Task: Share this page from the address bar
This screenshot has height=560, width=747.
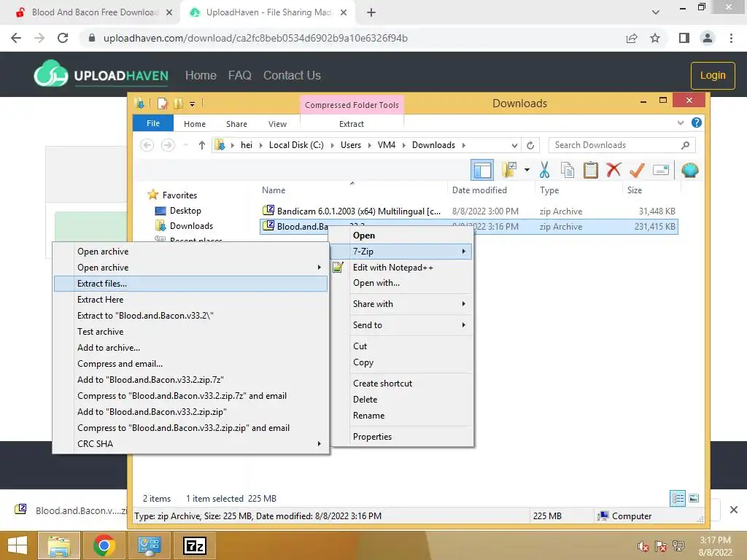Action: tap(632, 38)
